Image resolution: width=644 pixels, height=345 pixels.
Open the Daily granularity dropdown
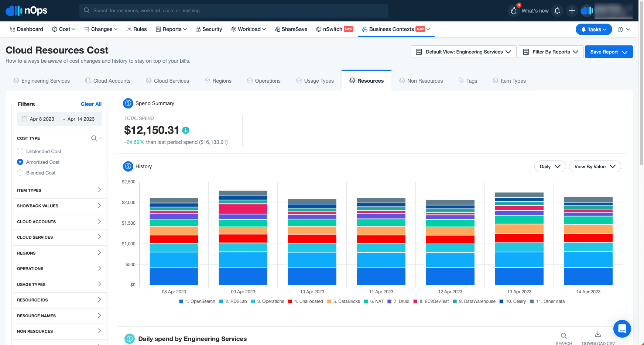[550, 167]
